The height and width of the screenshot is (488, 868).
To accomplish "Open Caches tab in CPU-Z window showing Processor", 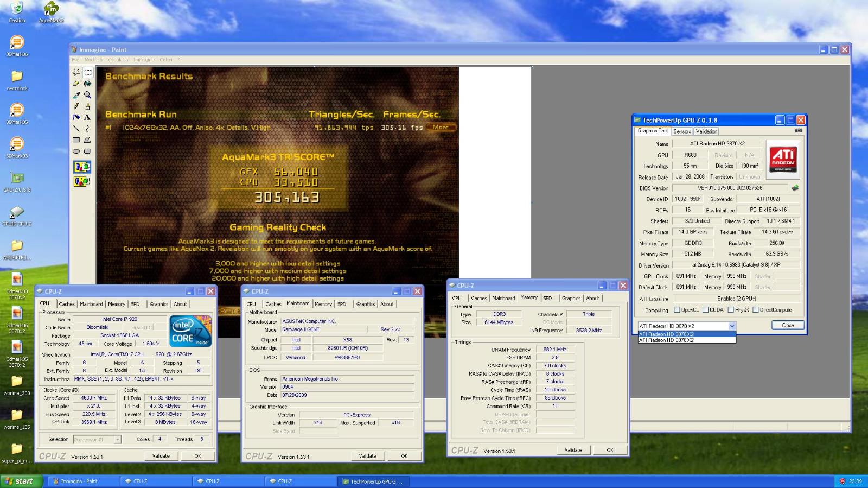I will coord(67,305).
